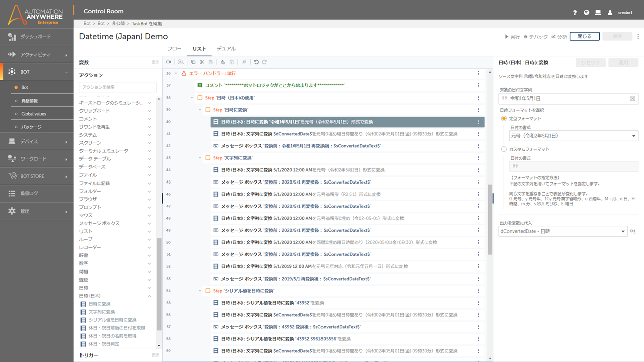Open the 監査ログ sidebar item

[37, 193]
